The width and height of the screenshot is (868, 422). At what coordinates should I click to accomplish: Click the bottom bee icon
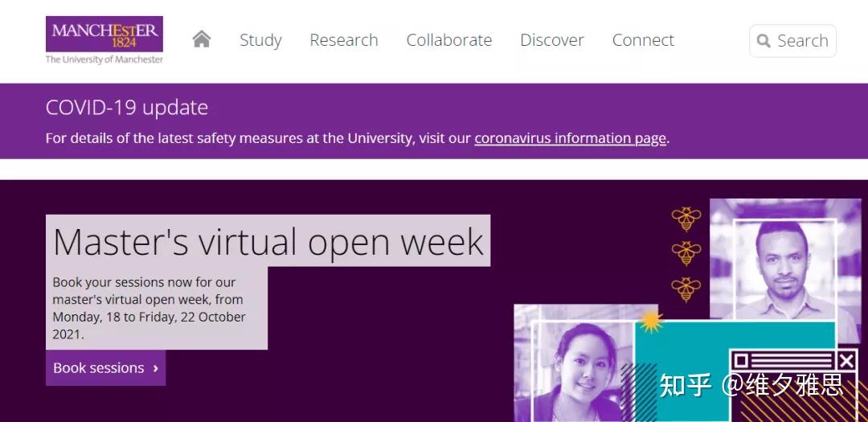pos(686,289)
